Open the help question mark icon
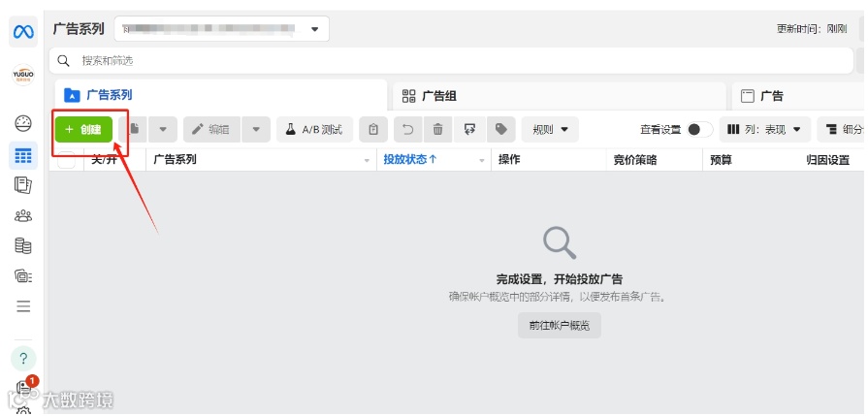868x416 pixels. (23, 359)
